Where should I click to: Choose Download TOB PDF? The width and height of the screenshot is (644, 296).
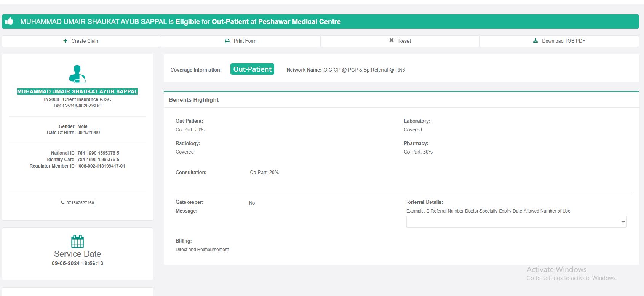point(559,41)
